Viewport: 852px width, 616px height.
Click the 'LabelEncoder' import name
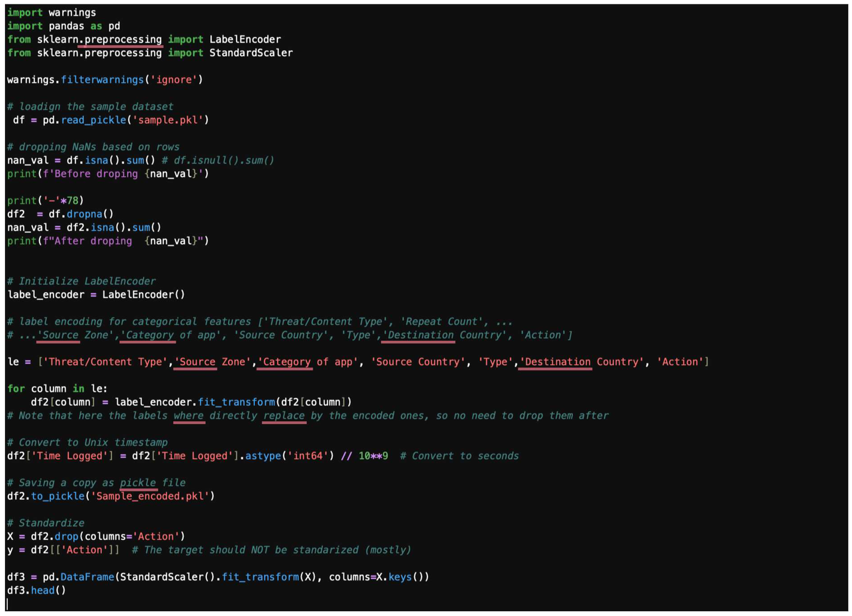pyautogui.click(x=245, y=39)
